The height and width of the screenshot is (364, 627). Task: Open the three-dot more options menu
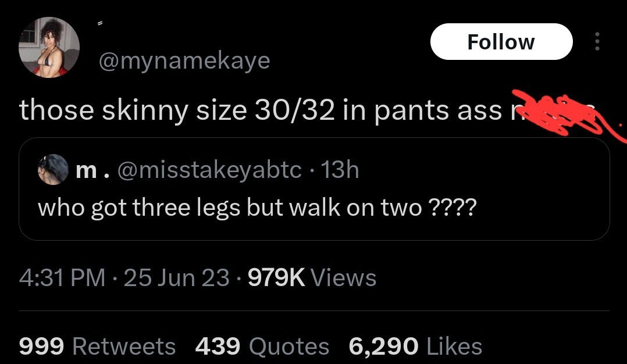(x=597, y=41)
